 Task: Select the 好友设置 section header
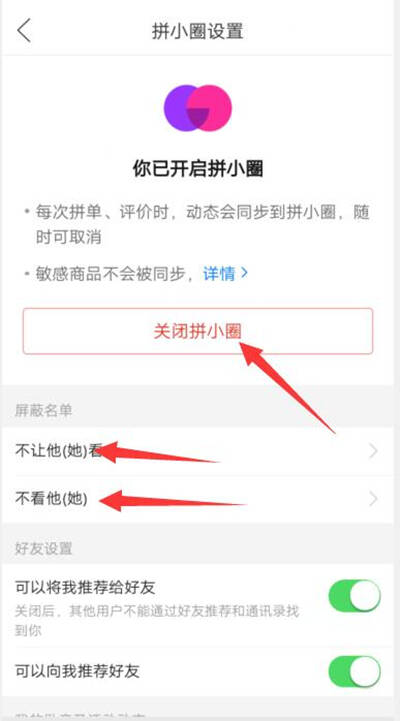coord(44,549)
